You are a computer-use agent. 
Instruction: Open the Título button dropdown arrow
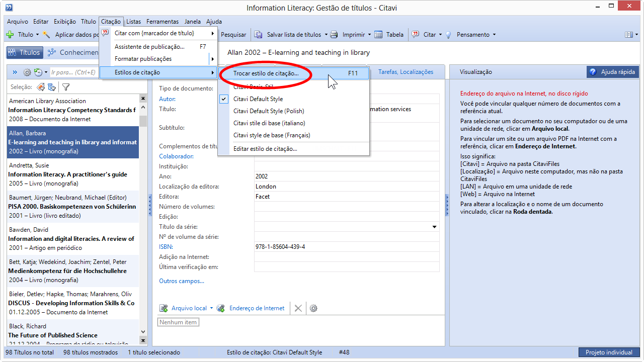pyautogui.click(x=37, y=35)
